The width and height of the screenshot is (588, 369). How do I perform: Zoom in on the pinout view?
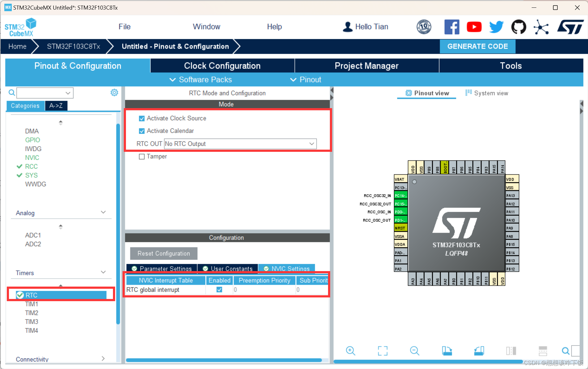(x=351, y=351)
